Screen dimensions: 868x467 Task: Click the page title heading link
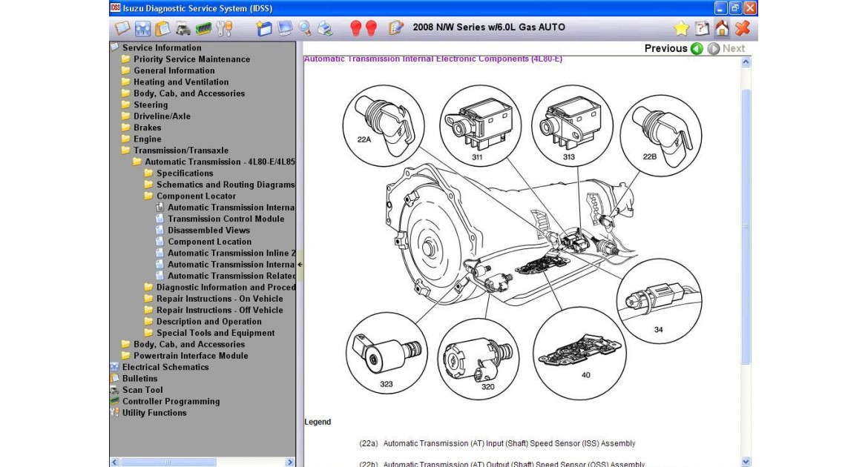point(433,59)
